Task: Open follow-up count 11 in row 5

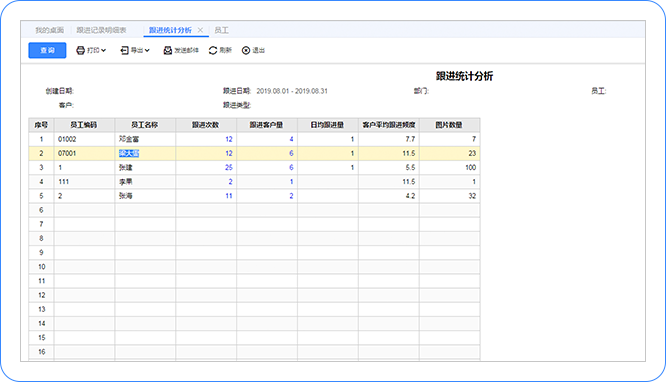Action: coord(229,196)
